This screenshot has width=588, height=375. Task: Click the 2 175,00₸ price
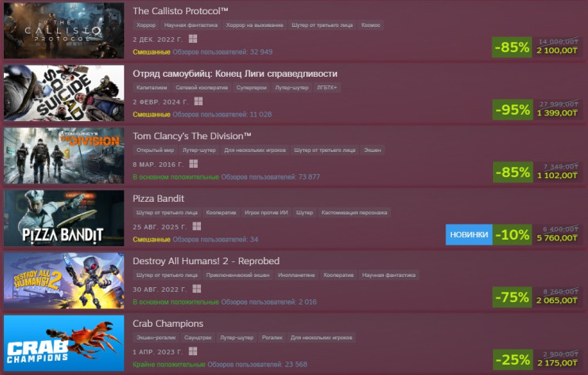(x=557, y=363)
